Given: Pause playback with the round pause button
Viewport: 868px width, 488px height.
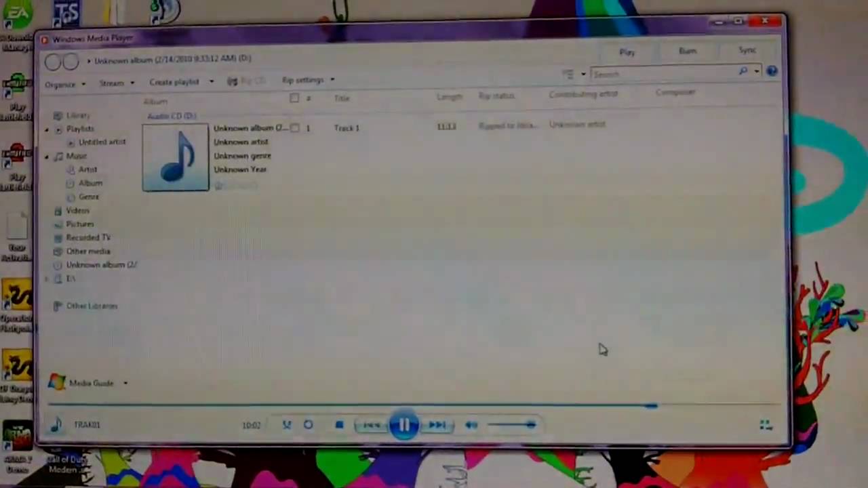Looking at the screenshot, I should click(403, 425).
